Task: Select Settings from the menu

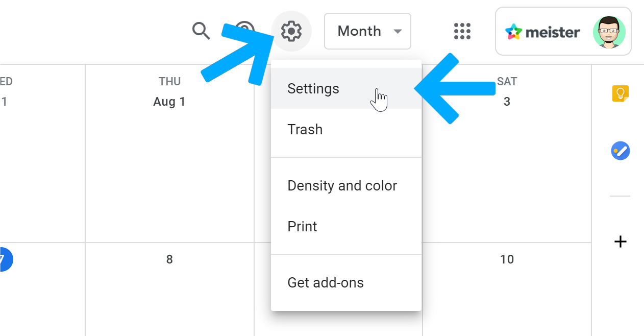Action: [x=313, y=88]
